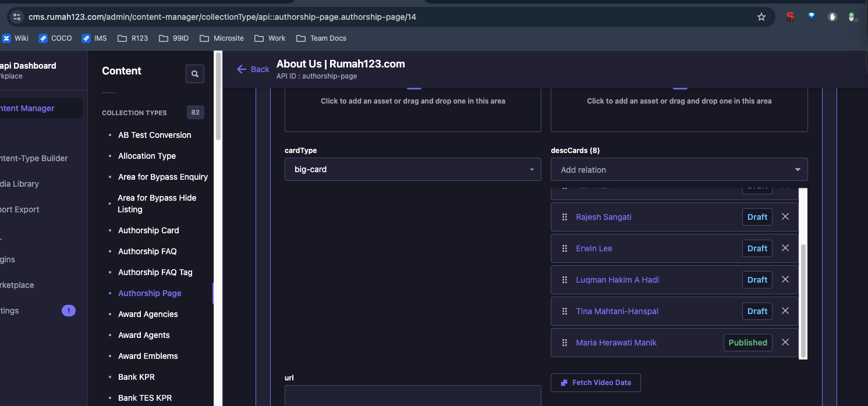
Task: Go back using the Back arrow link
Action: [x=253, y=69]
